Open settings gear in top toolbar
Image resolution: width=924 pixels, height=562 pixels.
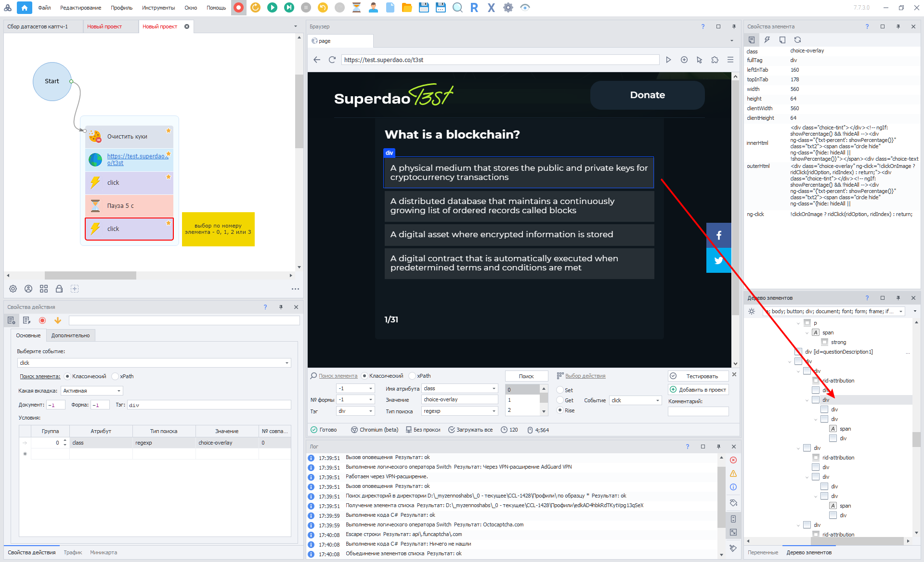click(508, 8)
